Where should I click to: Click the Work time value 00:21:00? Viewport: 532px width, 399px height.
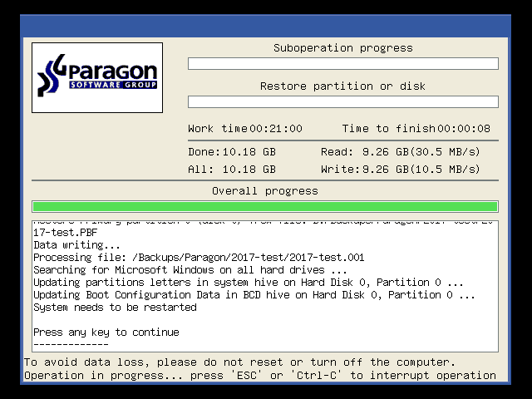(276, 129)
